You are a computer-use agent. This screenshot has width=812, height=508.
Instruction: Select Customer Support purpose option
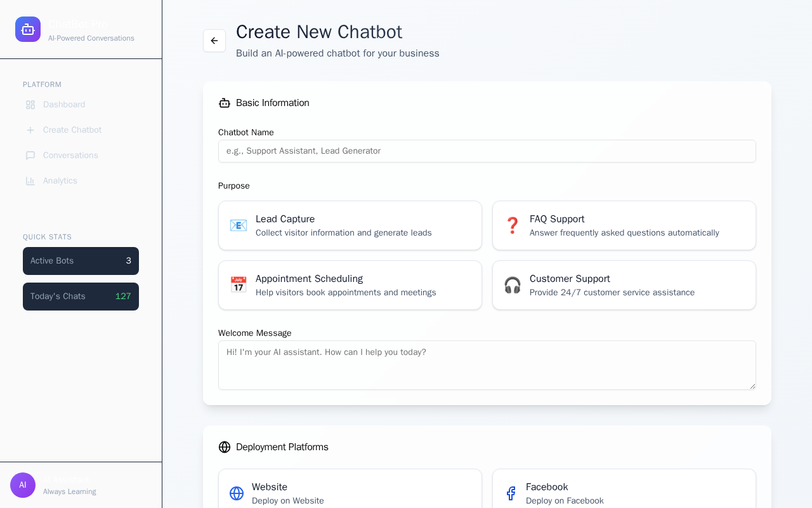624,285
